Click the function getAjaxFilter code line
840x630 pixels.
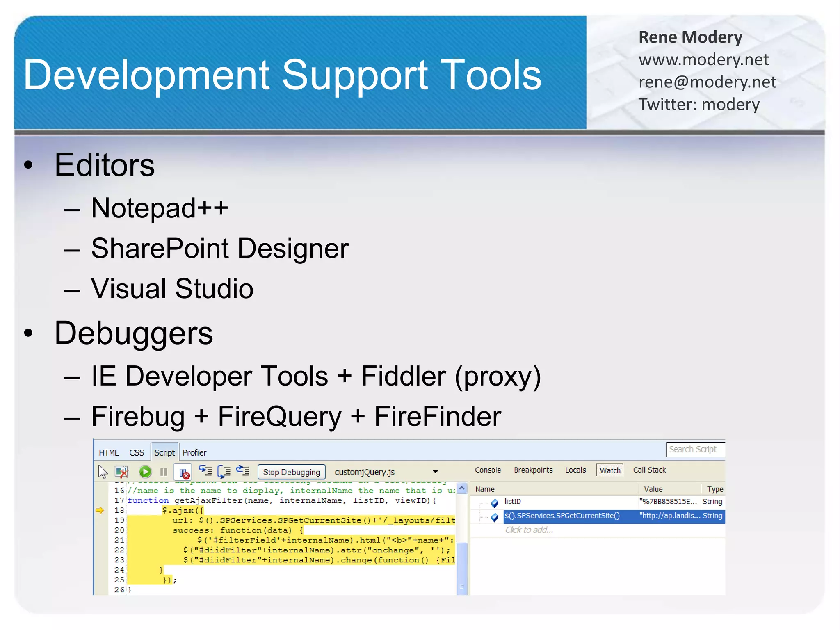(x=282, y=500)
